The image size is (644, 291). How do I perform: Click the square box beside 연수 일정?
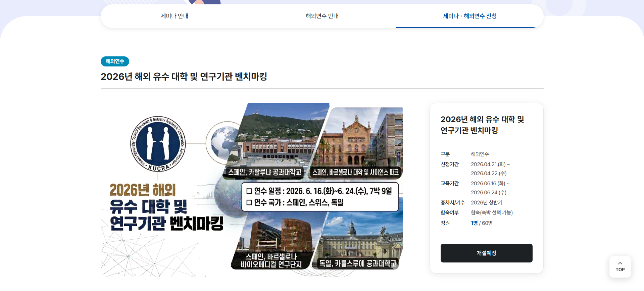click(x=249, y=191)
